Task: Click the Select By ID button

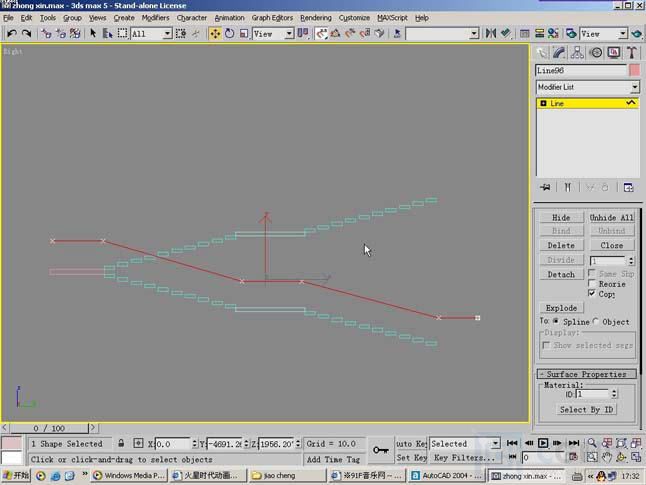Action: click(586, 410)
